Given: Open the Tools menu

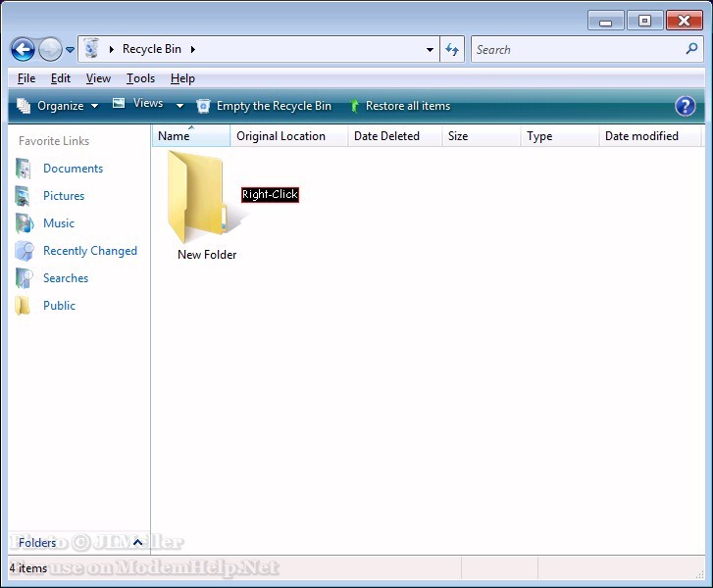Looking at the screenshot, I should click(140, 78).
